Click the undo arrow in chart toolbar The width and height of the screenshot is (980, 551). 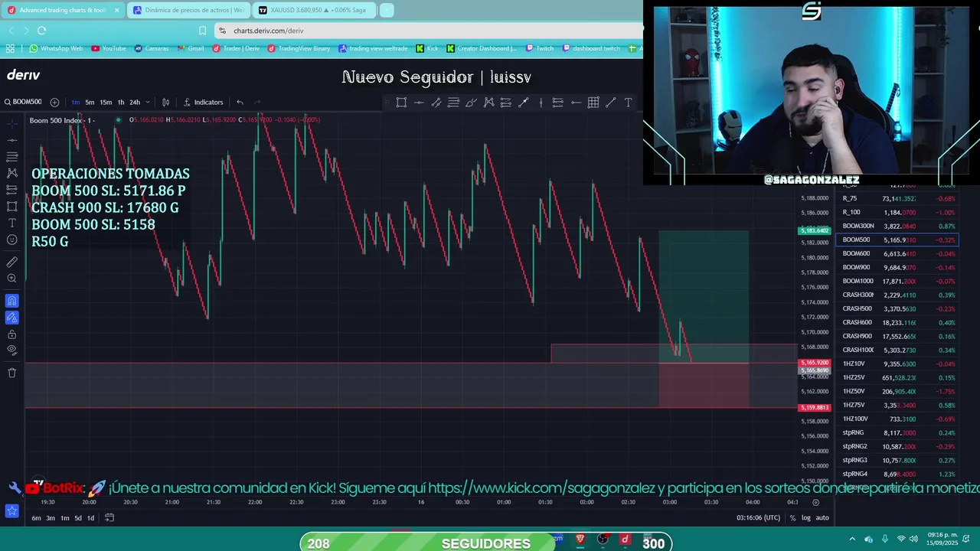[240, 103]
